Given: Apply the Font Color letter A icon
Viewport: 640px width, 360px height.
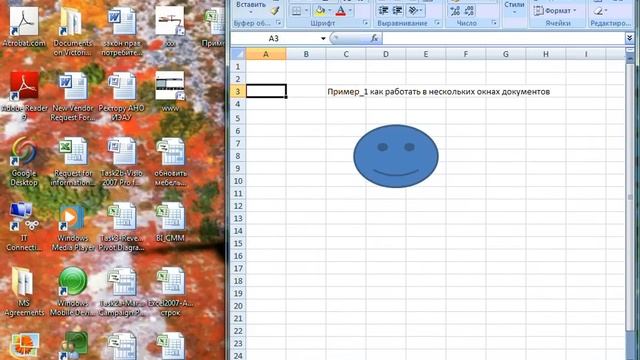Looking at the screenshot, I should [x=341, y=11].
